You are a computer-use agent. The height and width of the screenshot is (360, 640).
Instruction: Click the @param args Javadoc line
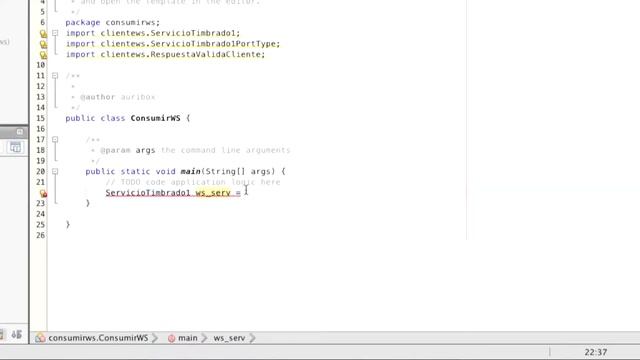(x=190, y=150)
